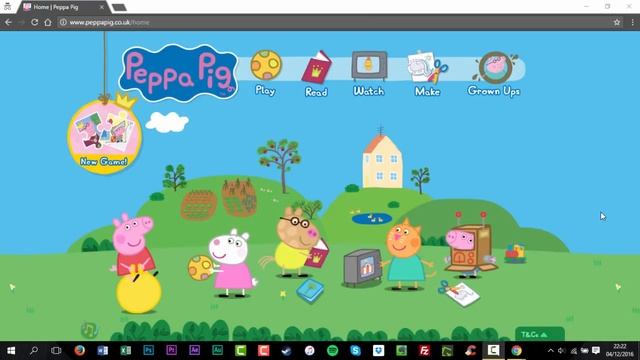Open the Play section ball icon
This screenshot has width=640, height=360.
point(266,65)
